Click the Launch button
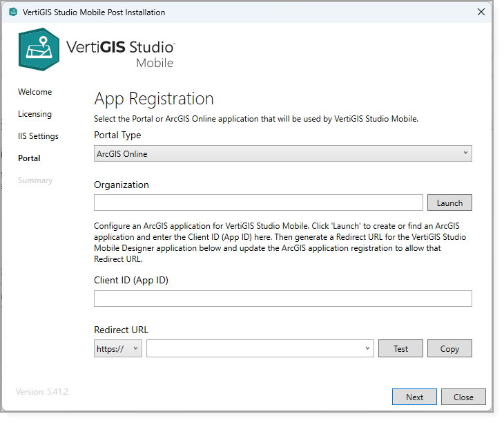This screenshot has height=423, width=504. 449,203
